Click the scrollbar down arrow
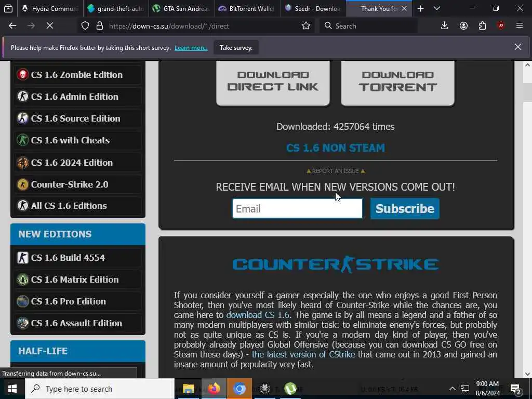 pos(527,374)
